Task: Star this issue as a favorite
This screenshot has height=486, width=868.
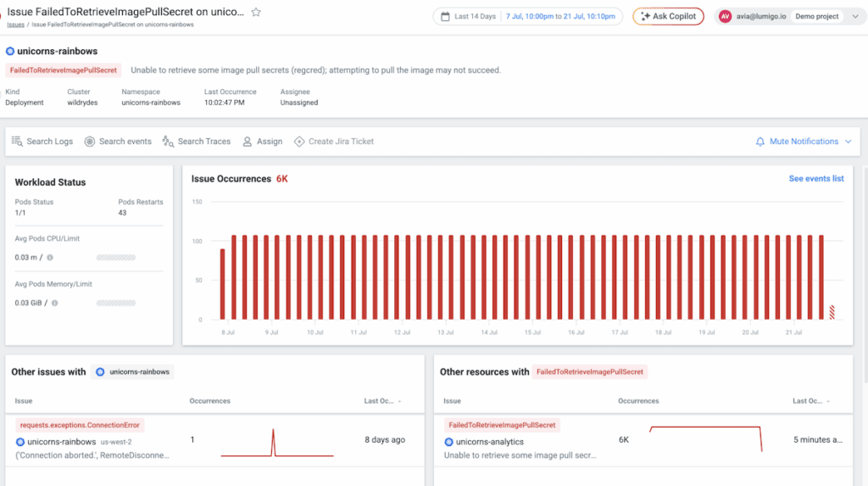Action: pos(256,13)
